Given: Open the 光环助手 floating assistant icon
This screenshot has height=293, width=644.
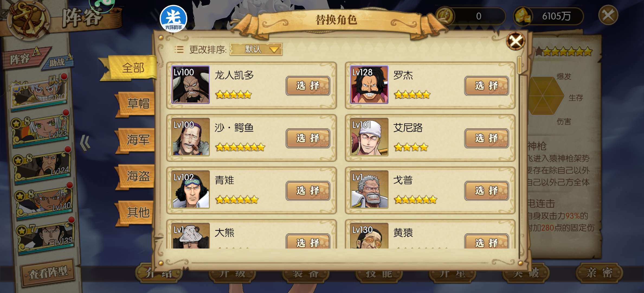Looking at the screenshot, I should pyautogui.click(x=173, y=18).
